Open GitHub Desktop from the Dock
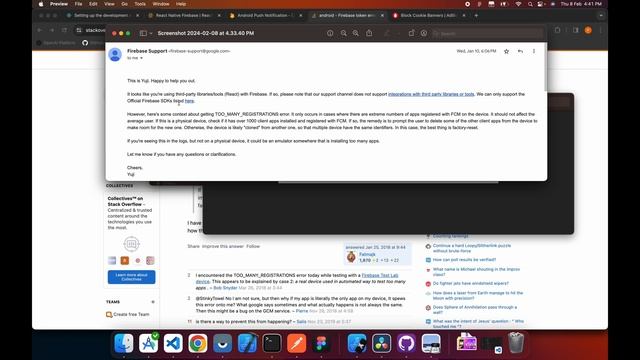 coord(406,343)
